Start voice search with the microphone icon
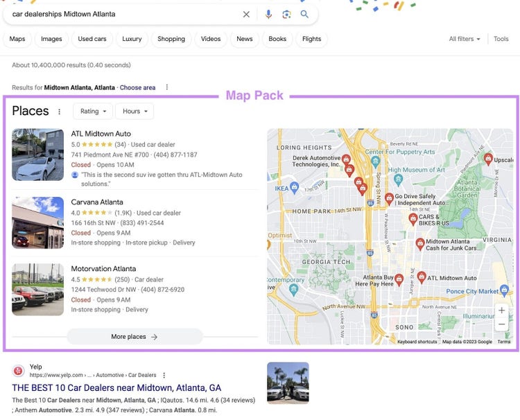The width and height of the screenshot is (520, 420). 268,15
